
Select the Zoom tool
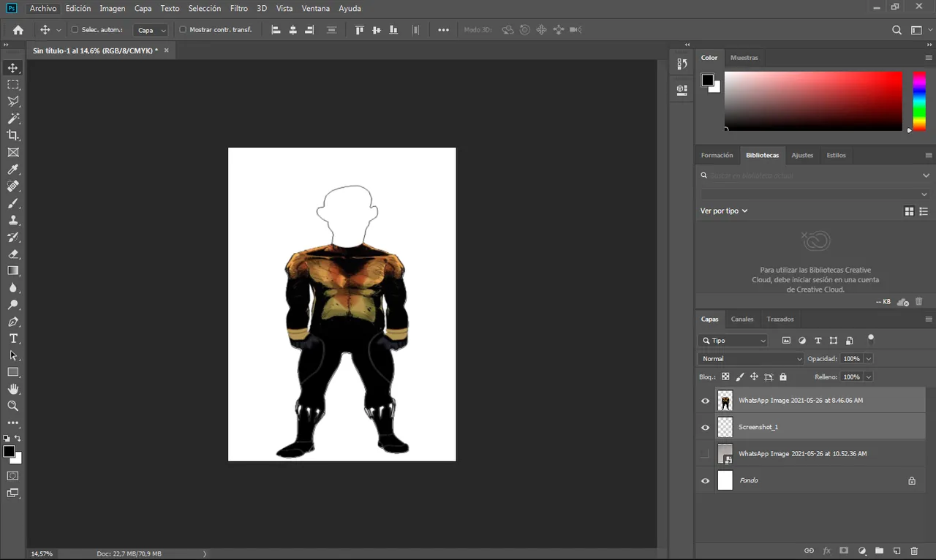pos(13,406)
